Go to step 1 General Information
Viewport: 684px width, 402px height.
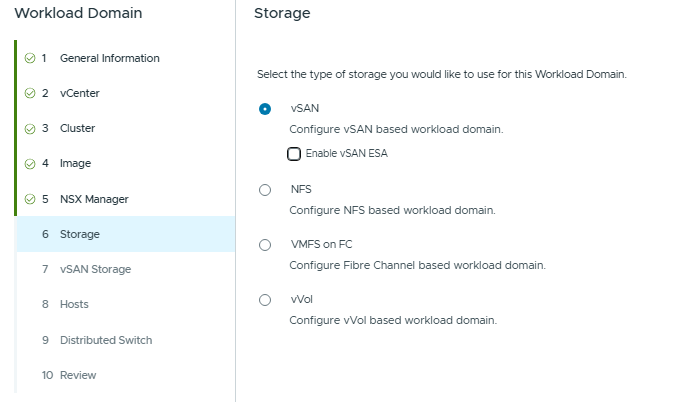point(109,58)
